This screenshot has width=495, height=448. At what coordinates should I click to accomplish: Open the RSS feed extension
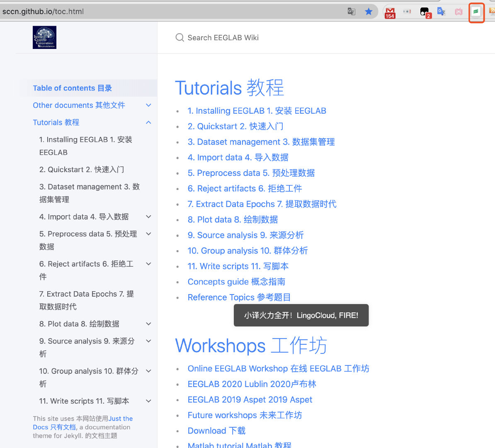coord(493,12)
